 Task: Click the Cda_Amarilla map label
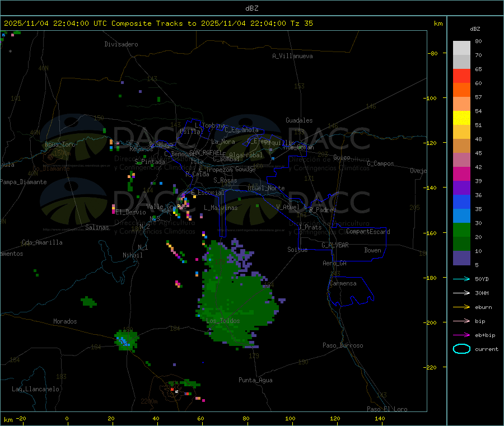click(42, 242)
